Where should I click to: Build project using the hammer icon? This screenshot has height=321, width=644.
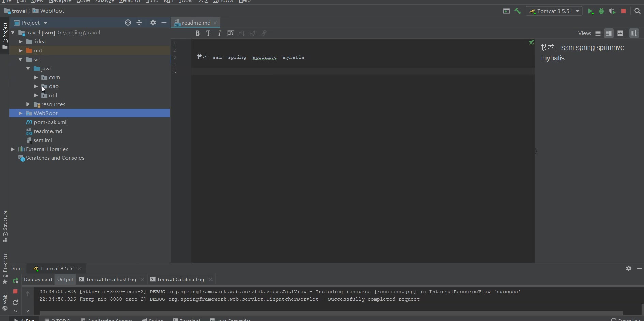(x=517, y=11)
